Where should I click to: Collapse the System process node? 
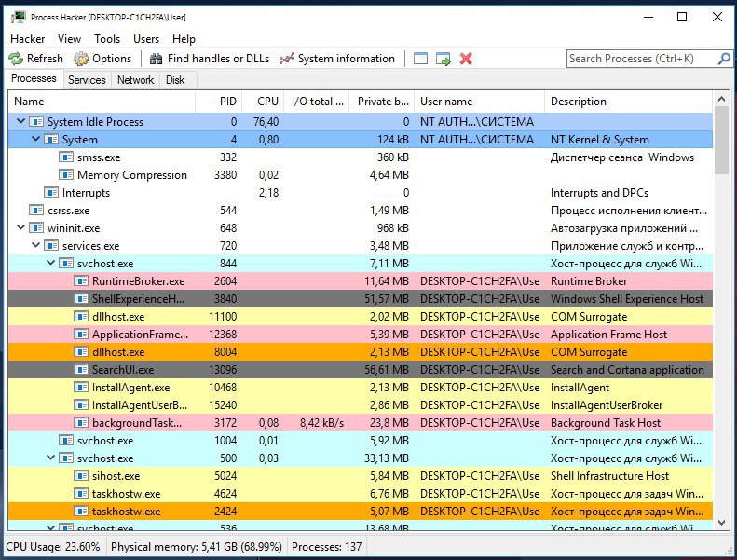(35, 139)
